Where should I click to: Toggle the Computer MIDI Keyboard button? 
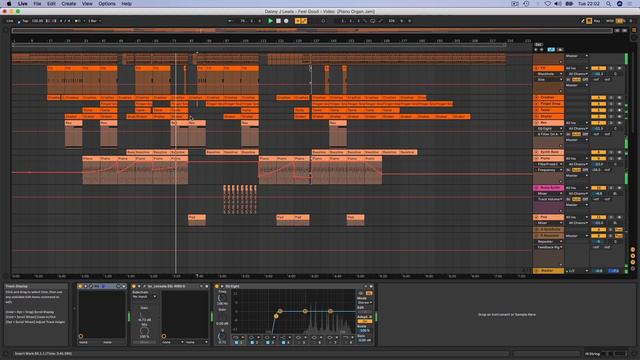pos(589,21)
